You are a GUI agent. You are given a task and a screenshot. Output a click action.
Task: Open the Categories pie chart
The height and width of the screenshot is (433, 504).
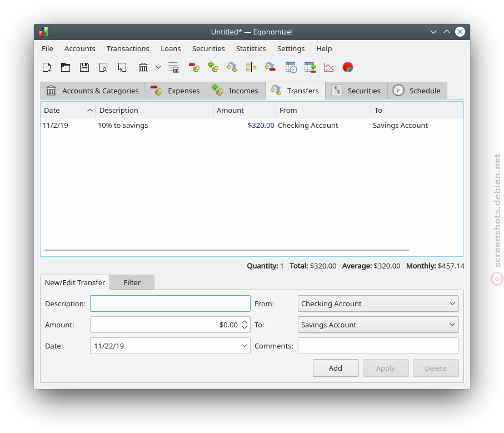click(348, 67)
